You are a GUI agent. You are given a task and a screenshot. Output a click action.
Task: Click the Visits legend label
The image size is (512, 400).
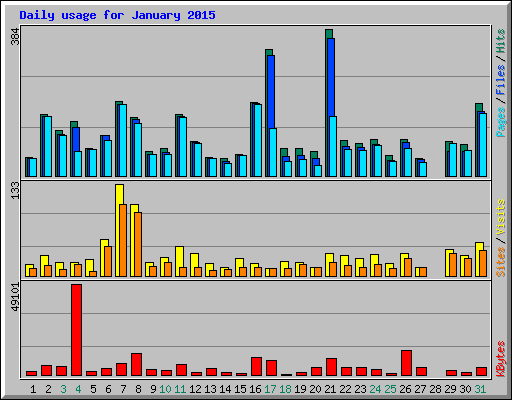pos(501,217)
